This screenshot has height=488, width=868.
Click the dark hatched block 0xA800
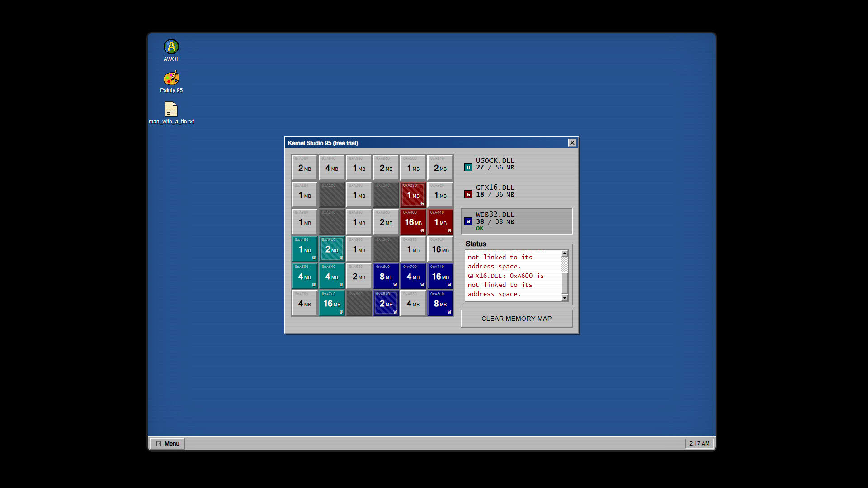(x=359, y=303)
